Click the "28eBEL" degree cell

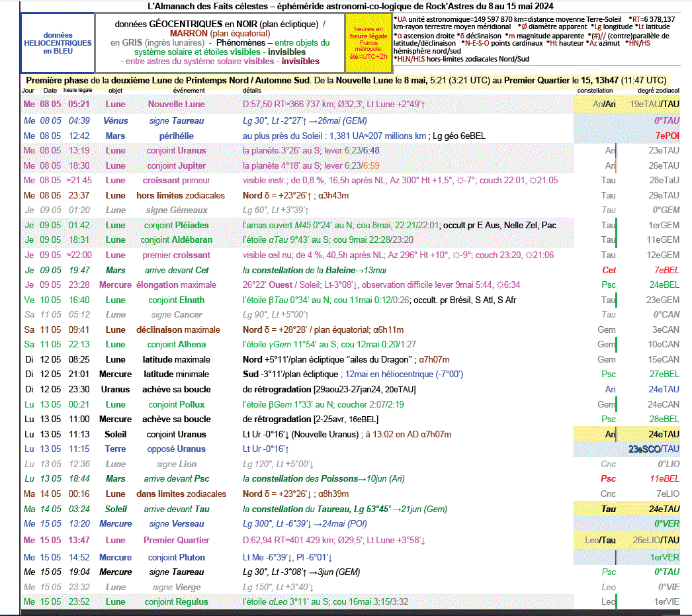664,419
